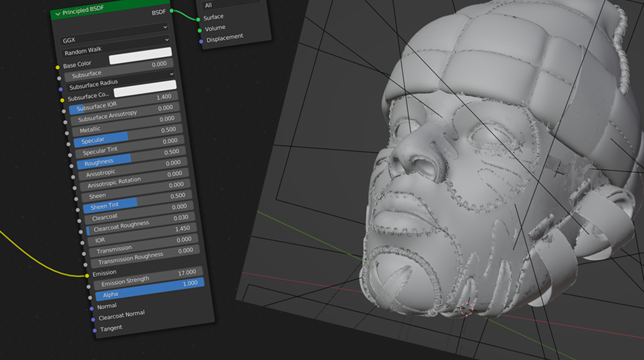Click the IOR slider
The width and height of the screenshot is (644, 360).
coord(141,235)
